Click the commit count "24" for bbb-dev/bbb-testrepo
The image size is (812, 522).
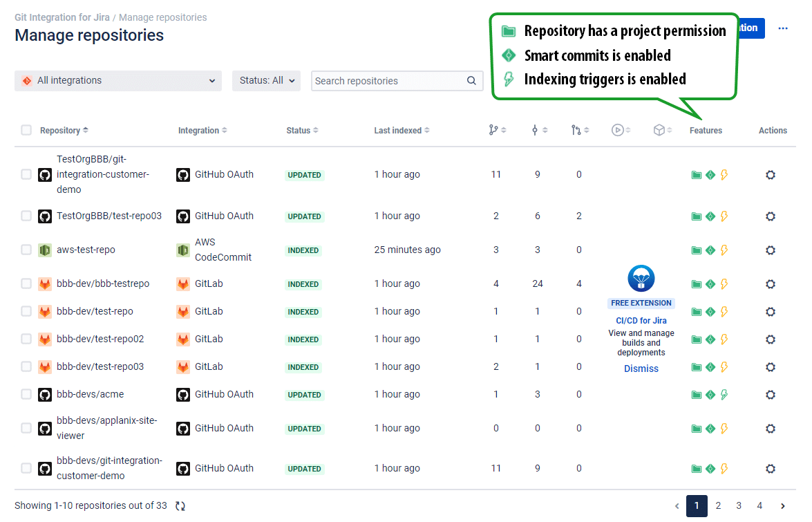tap(538, 283)
